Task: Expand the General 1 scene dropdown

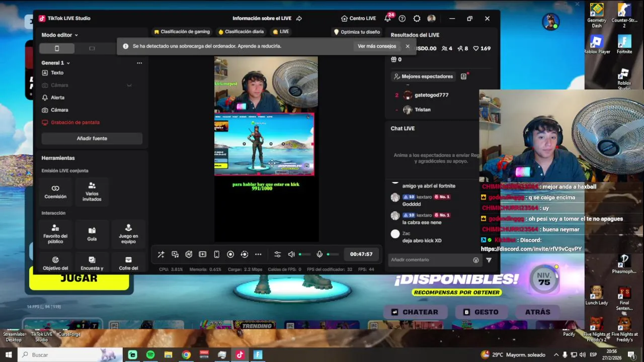Action: (x=56, y=63)
